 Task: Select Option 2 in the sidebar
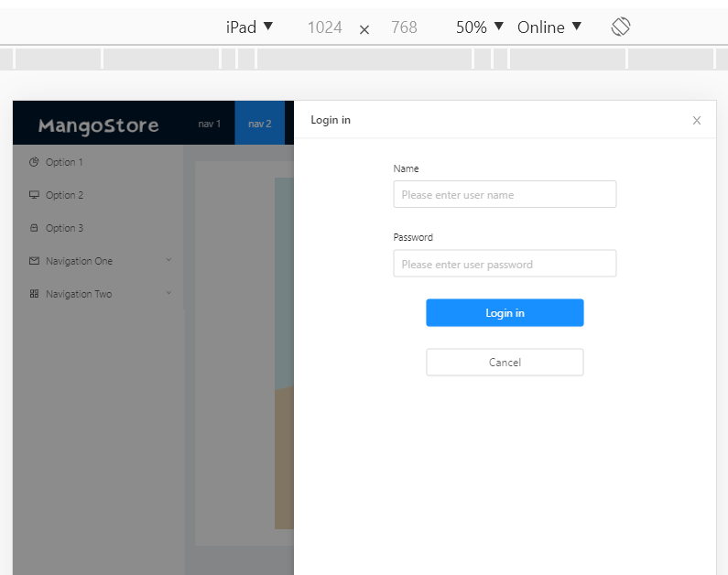tap(98, 195)
